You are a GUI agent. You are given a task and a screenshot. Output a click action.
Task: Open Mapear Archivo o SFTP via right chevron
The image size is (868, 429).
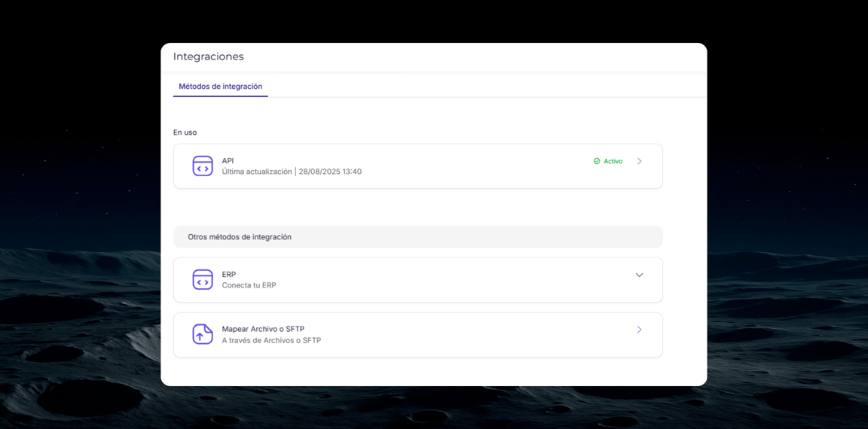(639, 330)
